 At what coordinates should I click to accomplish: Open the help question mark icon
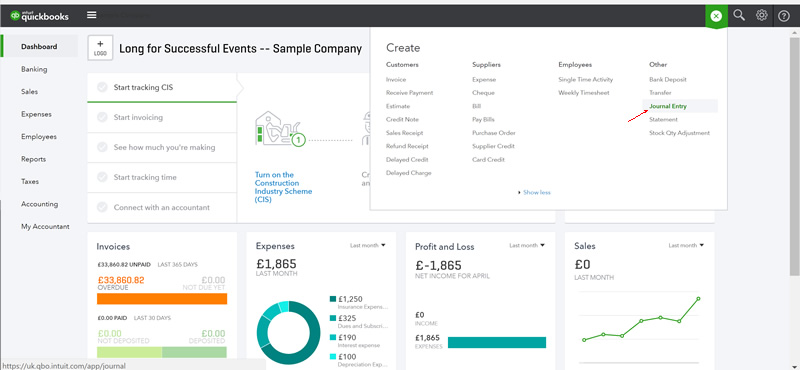coord(784,16)
